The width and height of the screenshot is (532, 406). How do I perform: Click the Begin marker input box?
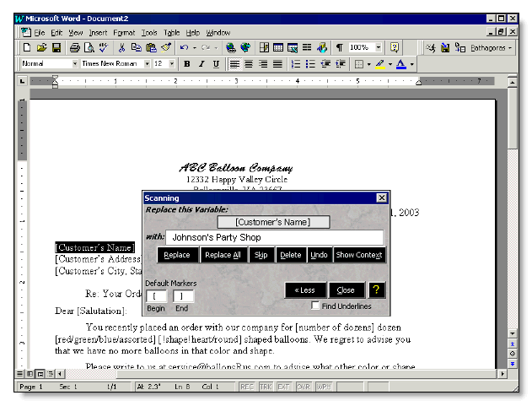coord(156,296)
